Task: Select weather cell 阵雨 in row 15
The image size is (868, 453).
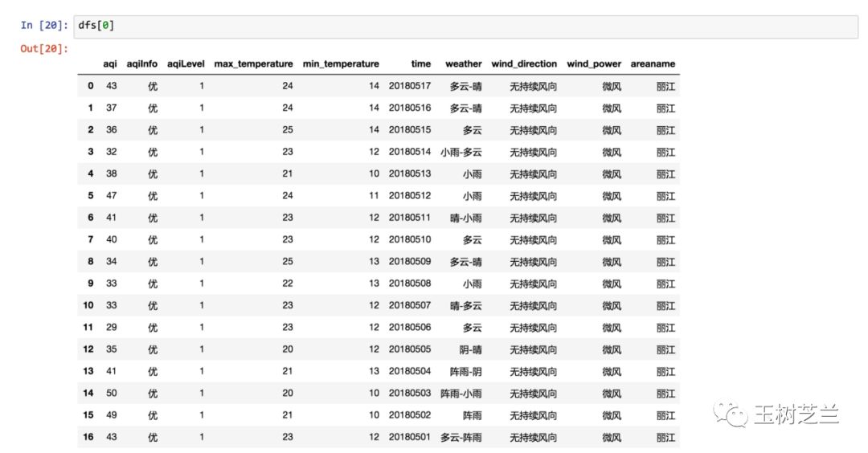Action: [473, 415]
